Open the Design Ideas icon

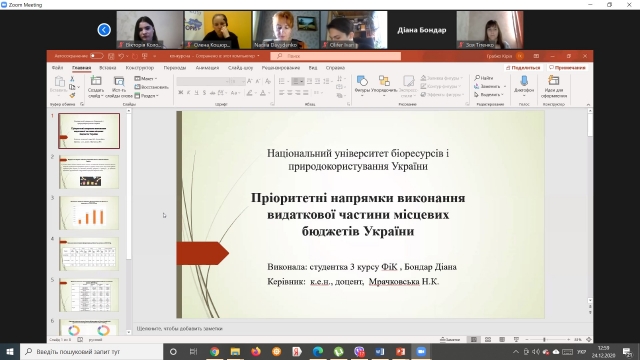[553, 80]
